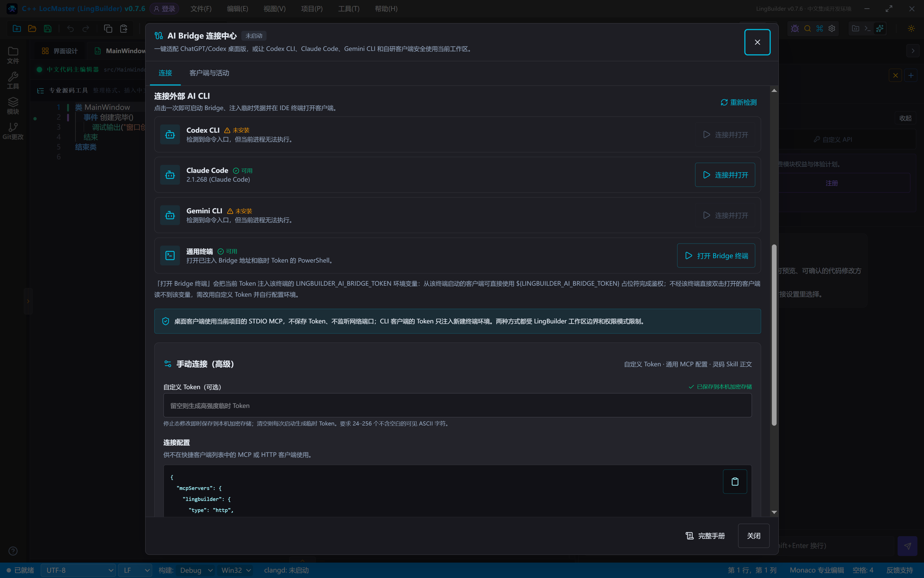The height and width of the screenshot is (578, 924).
Task: Open the 工具 sidebar panel
Action: 13,81
